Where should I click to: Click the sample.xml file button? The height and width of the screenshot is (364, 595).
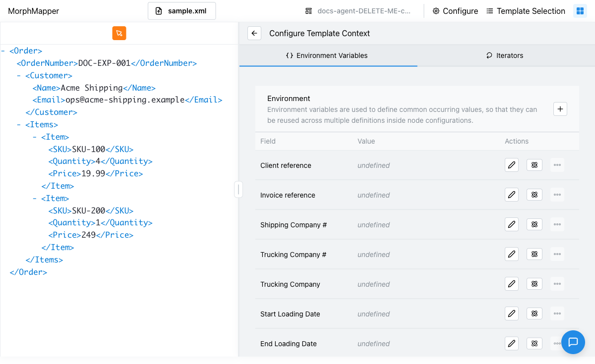click(x=181, y=11)
